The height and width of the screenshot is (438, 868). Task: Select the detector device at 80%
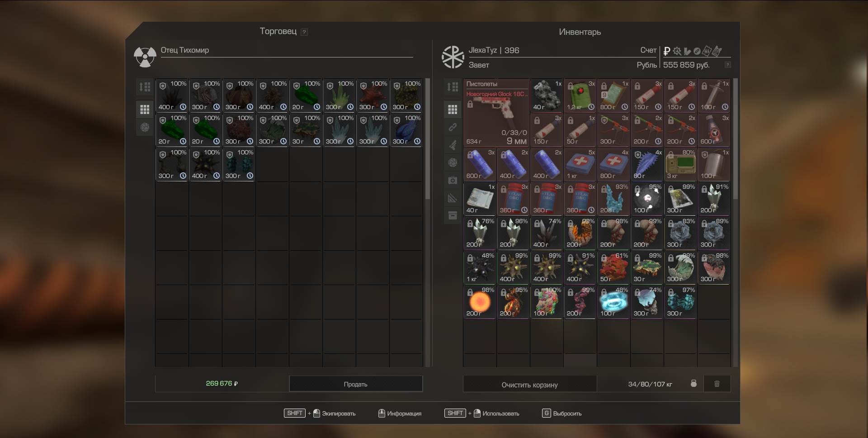[680, 164]
